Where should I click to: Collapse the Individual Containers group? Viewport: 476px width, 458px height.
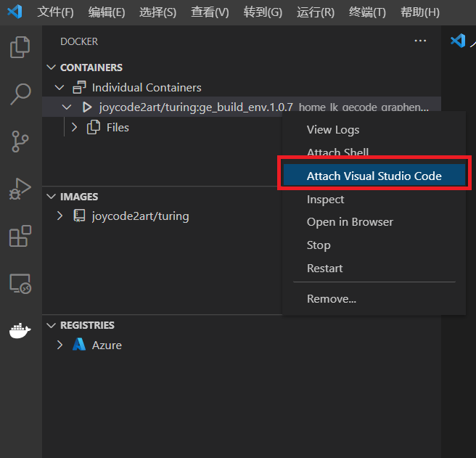[59, 88]
